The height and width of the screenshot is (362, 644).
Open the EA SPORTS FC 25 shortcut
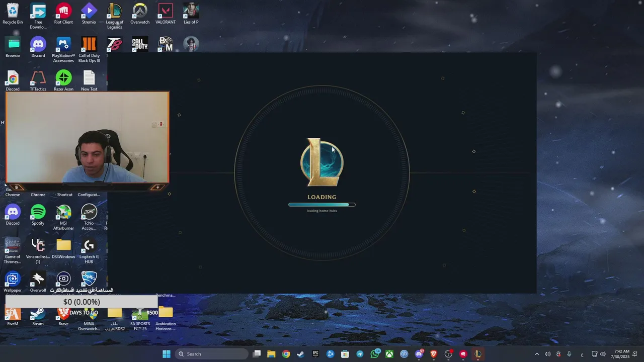click(x=140, y=318)
